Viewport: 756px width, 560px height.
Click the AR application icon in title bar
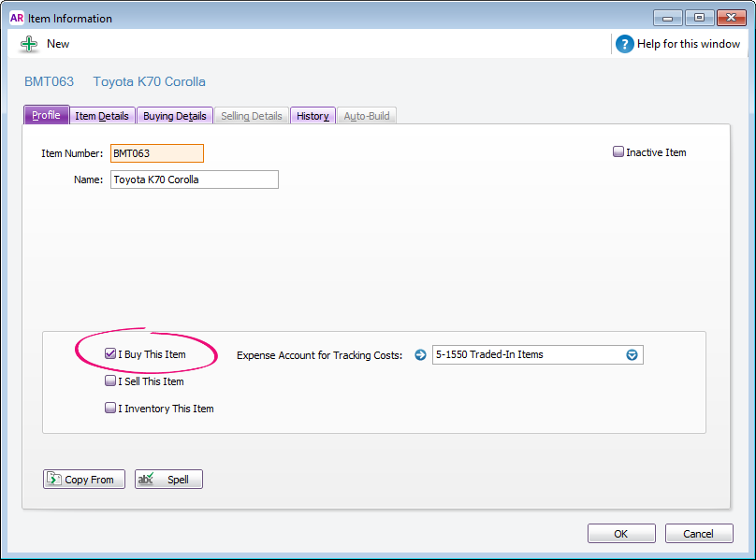pos(16,18)
